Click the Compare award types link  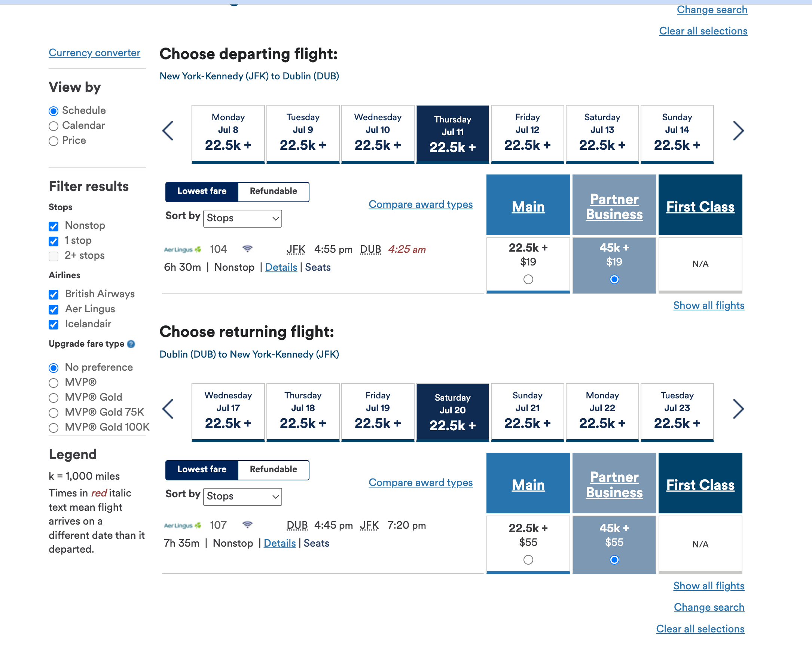coord(420,204)
